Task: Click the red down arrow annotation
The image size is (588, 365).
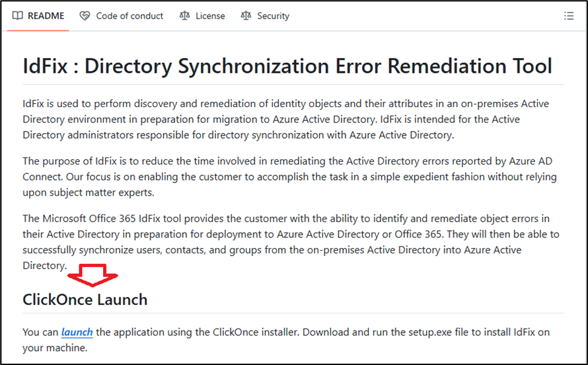Action: pyautogui.click(x=96, y=274)
